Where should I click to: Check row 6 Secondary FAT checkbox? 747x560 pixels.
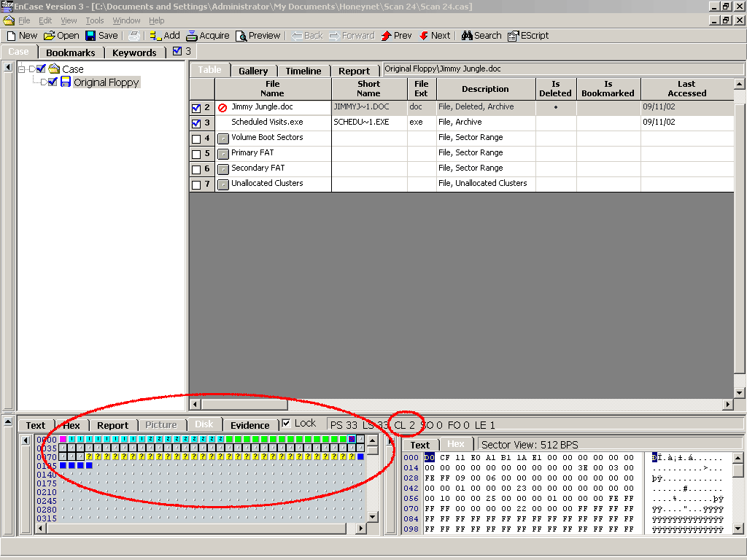(196, 169)
